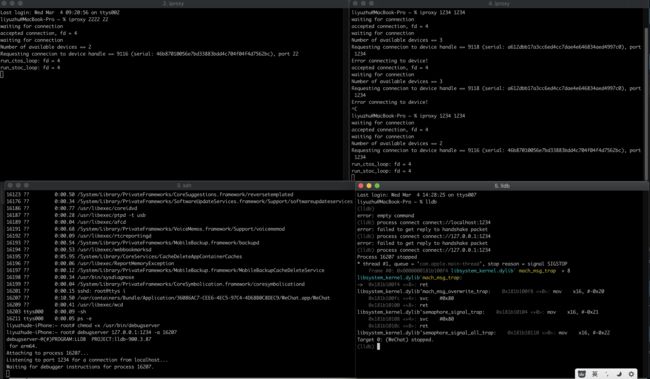Select the rtcreportingd process row
The image size is (650, 379).
79,236
